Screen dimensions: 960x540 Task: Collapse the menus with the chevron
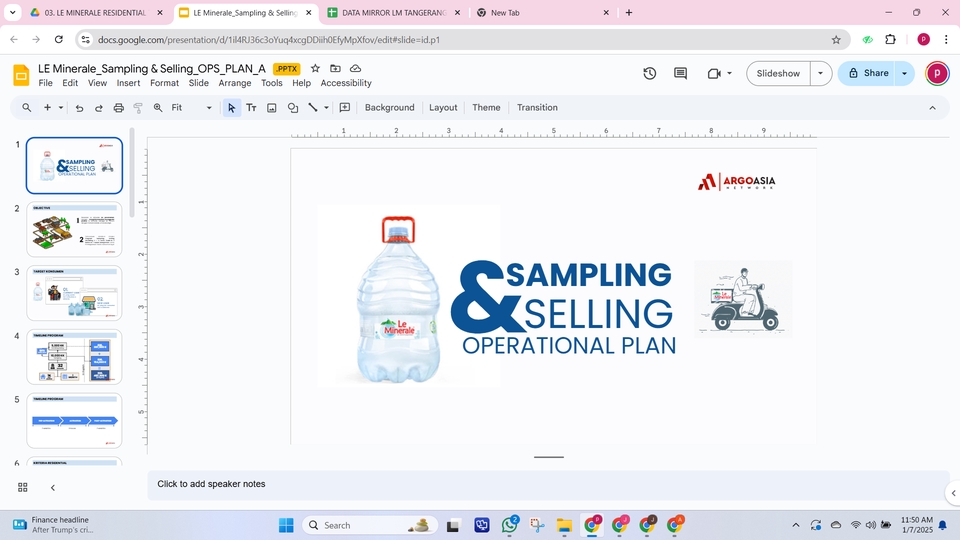pos(932,108)
